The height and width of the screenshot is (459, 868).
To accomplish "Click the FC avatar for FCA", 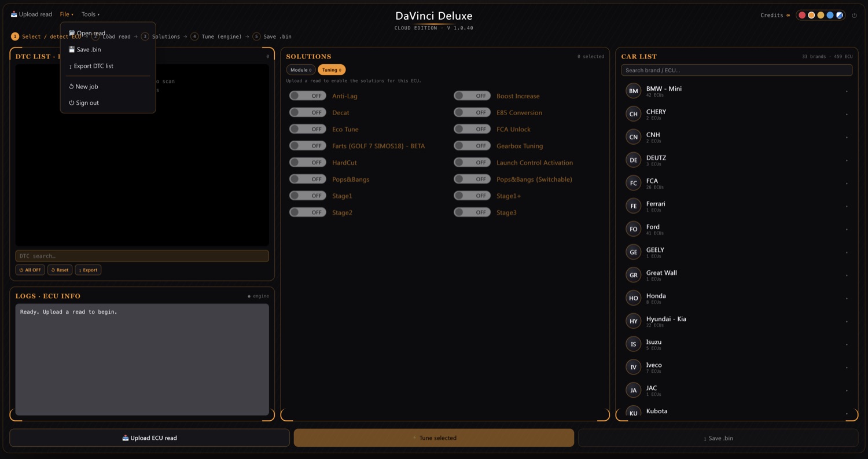I will click(634, 183).
